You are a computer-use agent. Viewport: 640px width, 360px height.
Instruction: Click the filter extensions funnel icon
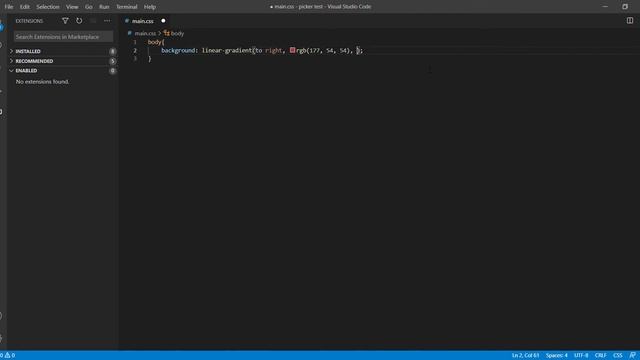click(65, 20)
